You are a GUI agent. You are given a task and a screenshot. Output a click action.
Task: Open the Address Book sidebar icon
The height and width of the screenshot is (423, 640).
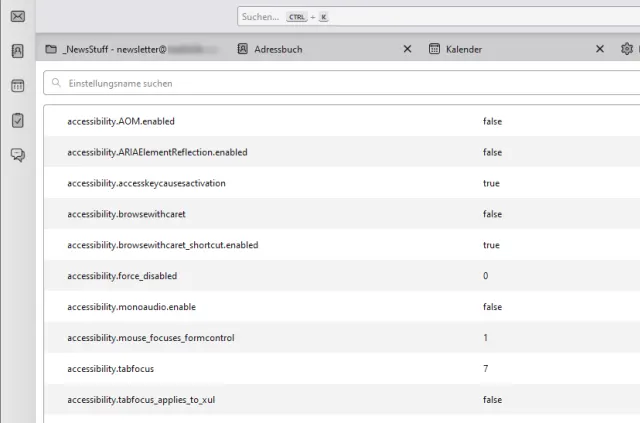(17, 52)
